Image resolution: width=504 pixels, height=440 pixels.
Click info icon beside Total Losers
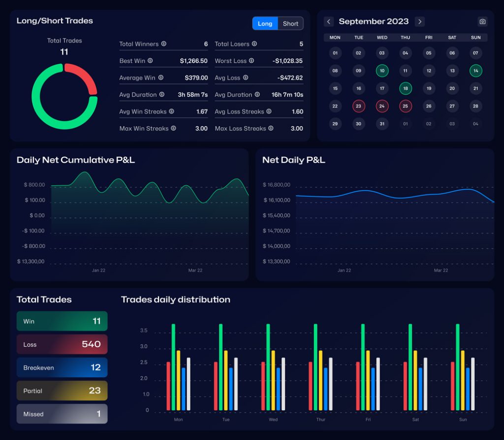coord(254,44)
